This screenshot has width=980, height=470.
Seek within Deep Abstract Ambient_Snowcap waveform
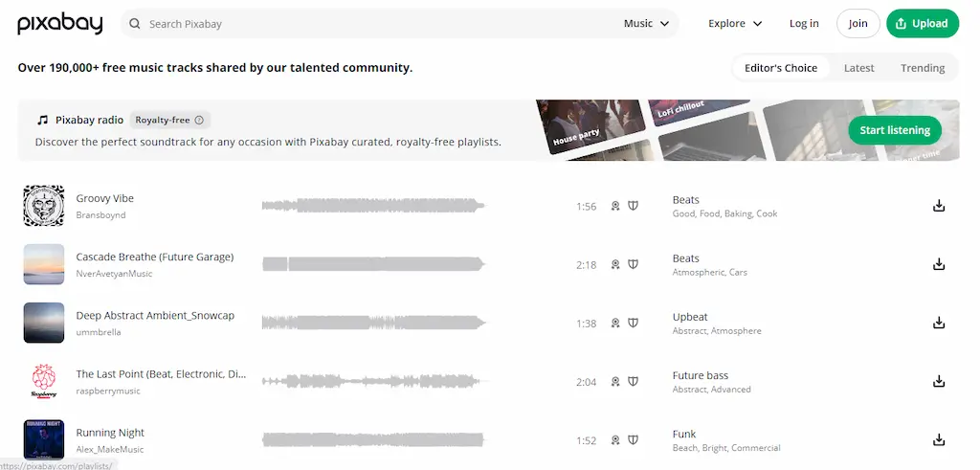click(374, 324)
